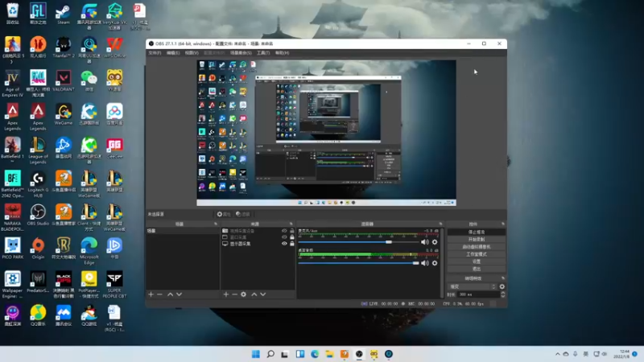
Task: Open the Help (帮助) menu
Action: (x=283, y=53)
